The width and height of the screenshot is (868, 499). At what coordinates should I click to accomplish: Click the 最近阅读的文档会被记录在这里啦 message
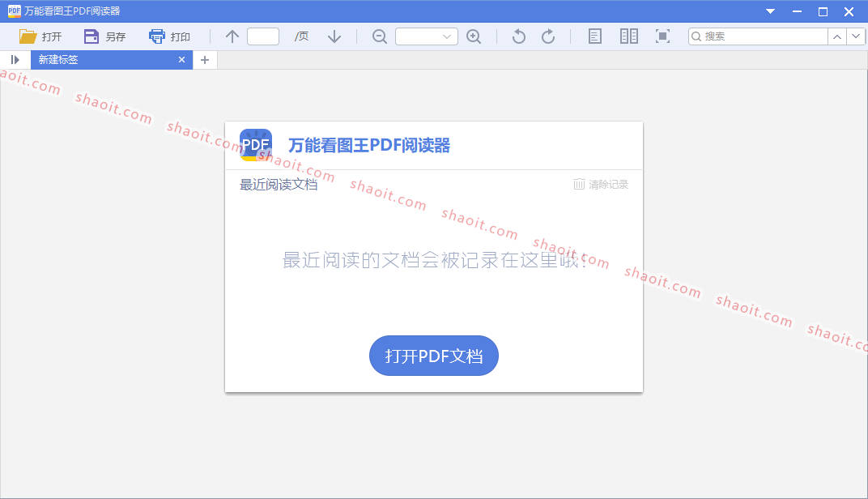point(435,260)
